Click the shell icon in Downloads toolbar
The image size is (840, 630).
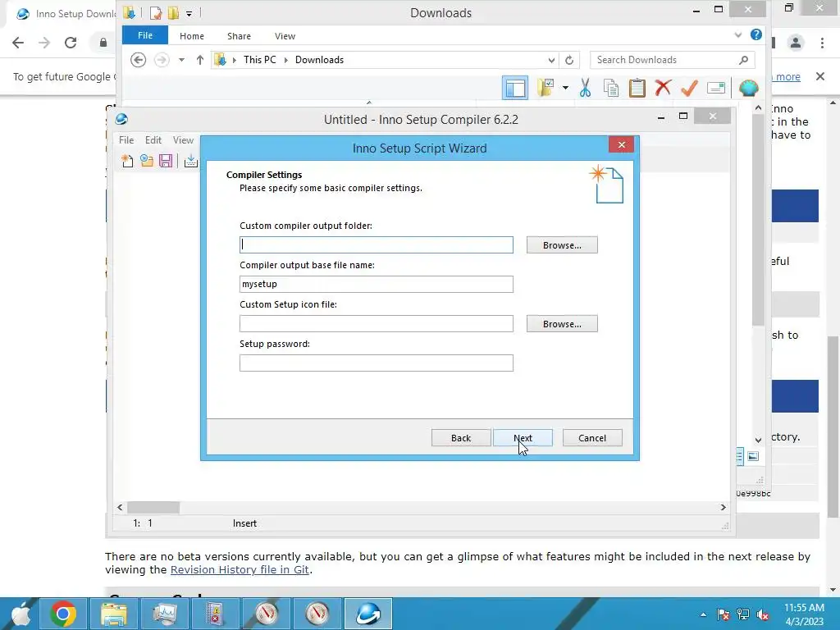click(x=748, y=88)
